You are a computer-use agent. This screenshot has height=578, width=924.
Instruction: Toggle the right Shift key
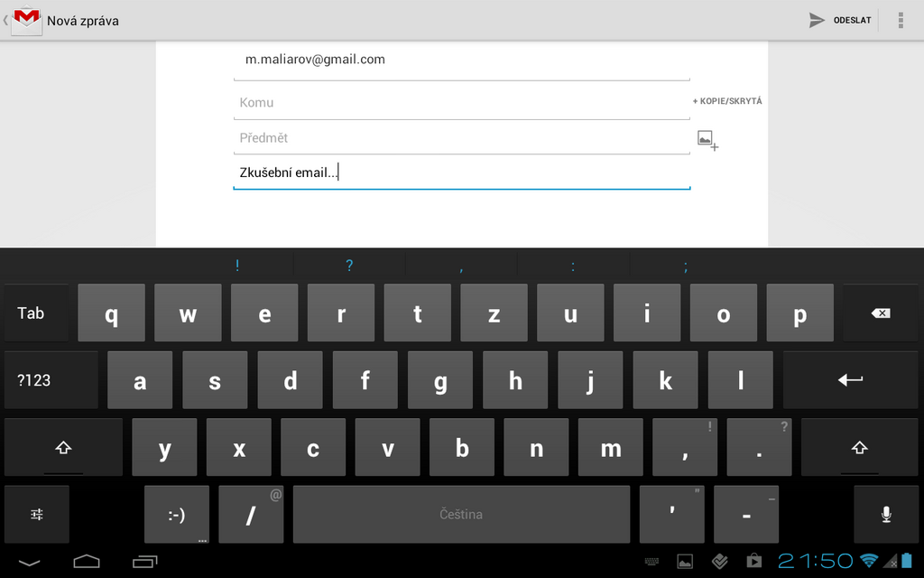pos(859,447)
